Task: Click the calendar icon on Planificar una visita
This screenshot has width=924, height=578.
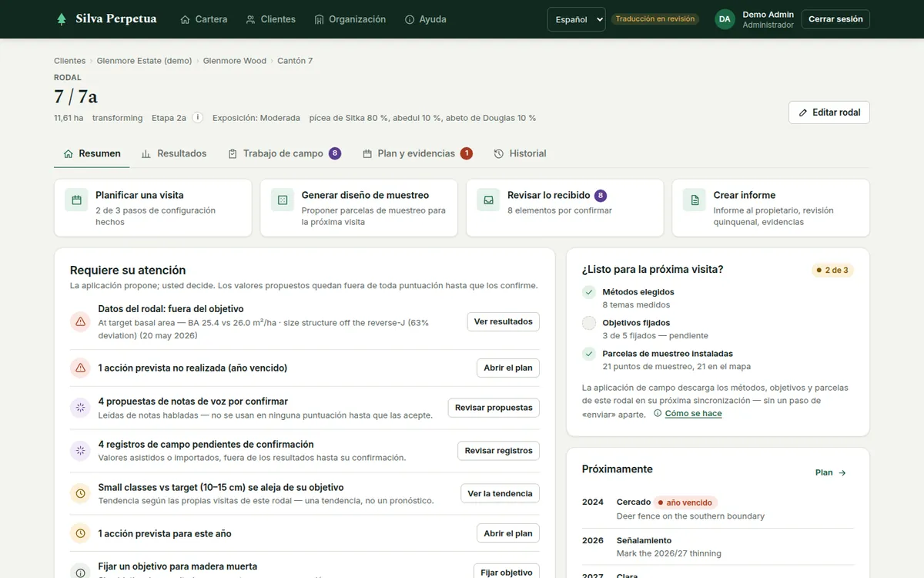Action: pyautogui.click(x=76, y=200)
